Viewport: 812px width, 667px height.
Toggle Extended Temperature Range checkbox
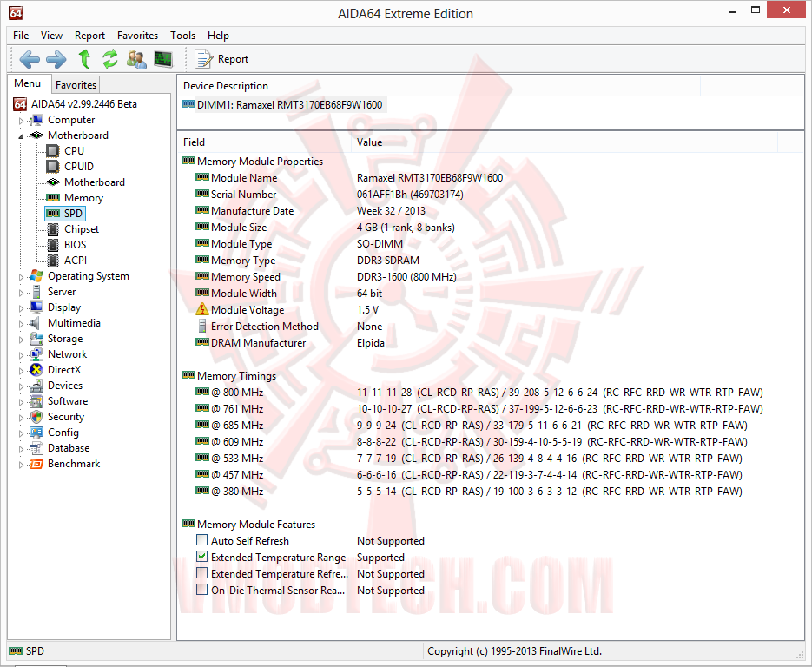point(202,557)
